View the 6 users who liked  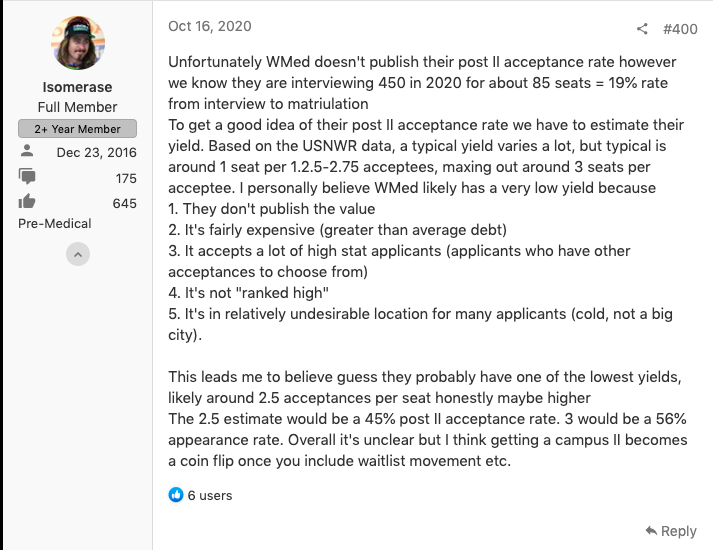coord(210,495)
